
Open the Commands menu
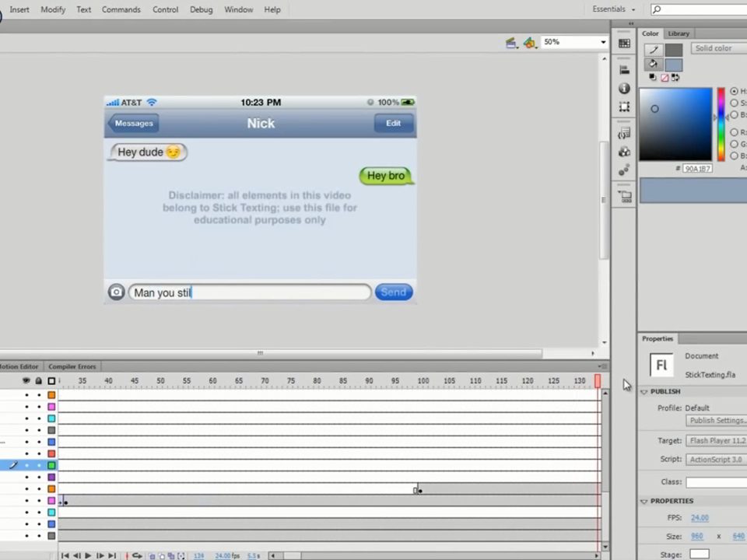pyautogui.click(x=121, y=9)
